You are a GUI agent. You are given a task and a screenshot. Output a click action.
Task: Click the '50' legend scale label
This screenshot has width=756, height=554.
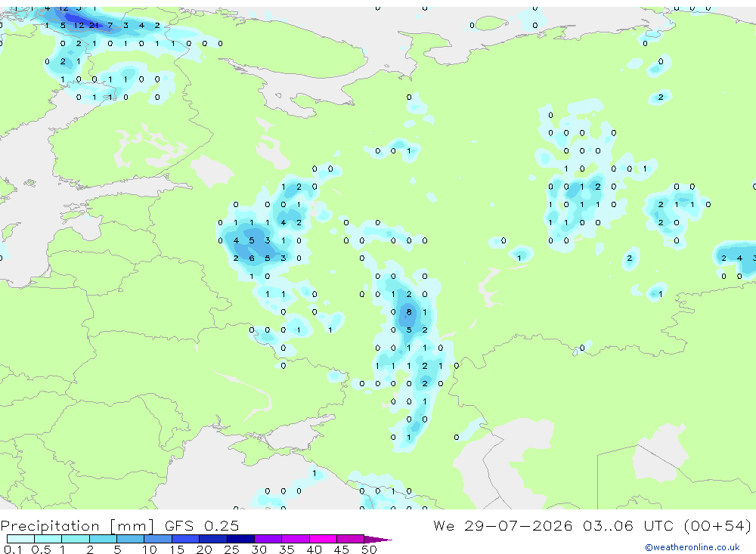tap(369, 549)
